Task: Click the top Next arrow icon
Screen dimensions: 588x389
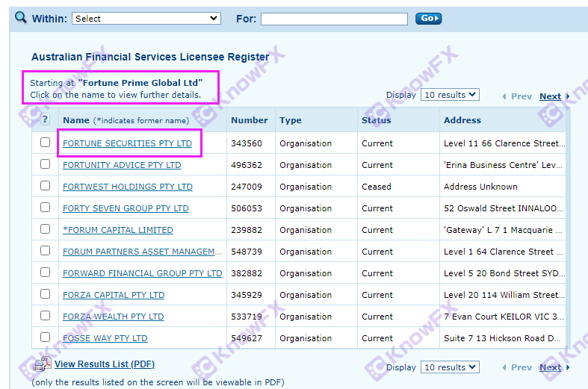Action: (x=568, y=96)
